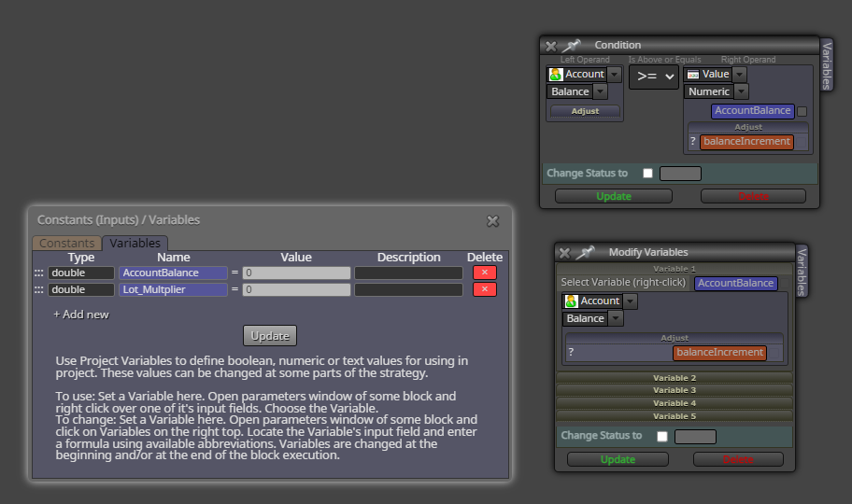Expand Variable 3 section
Viewport: 852px width, 504px height.
click(674, 390)
